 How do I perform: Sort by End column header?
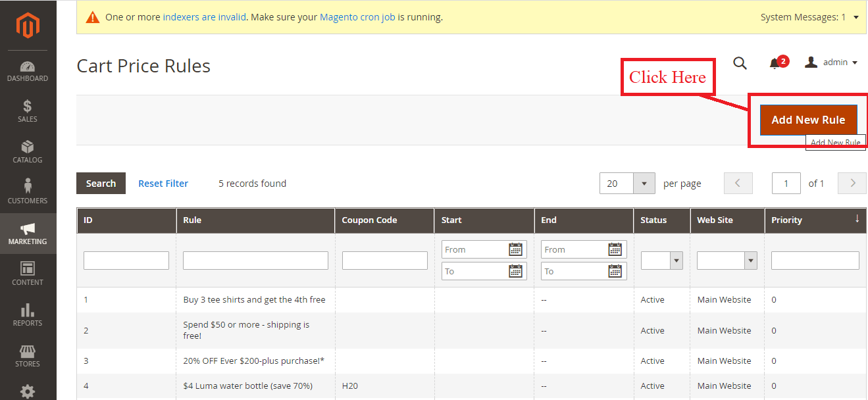click(x=584, y=220)
